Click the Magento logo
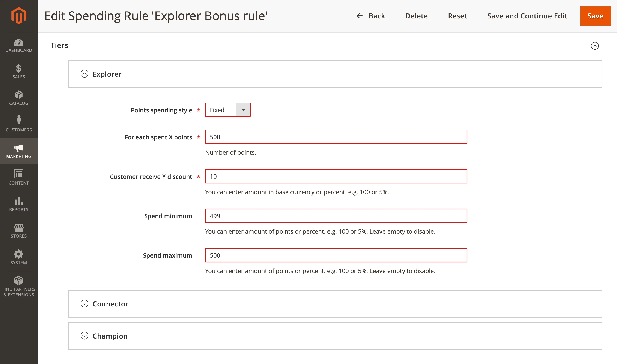This screenshot has height=364, width=617. pos(19,15)
